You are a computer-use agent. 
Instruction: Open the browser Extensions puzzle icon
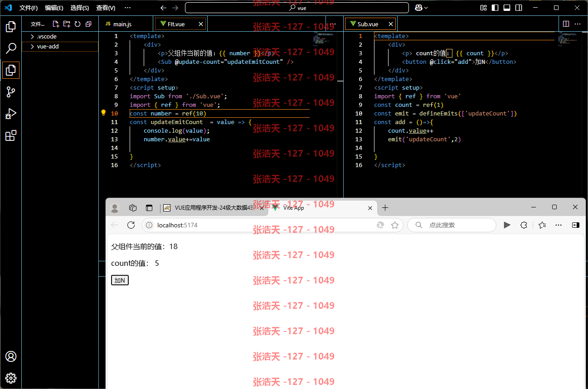click(x=524, y=225)
